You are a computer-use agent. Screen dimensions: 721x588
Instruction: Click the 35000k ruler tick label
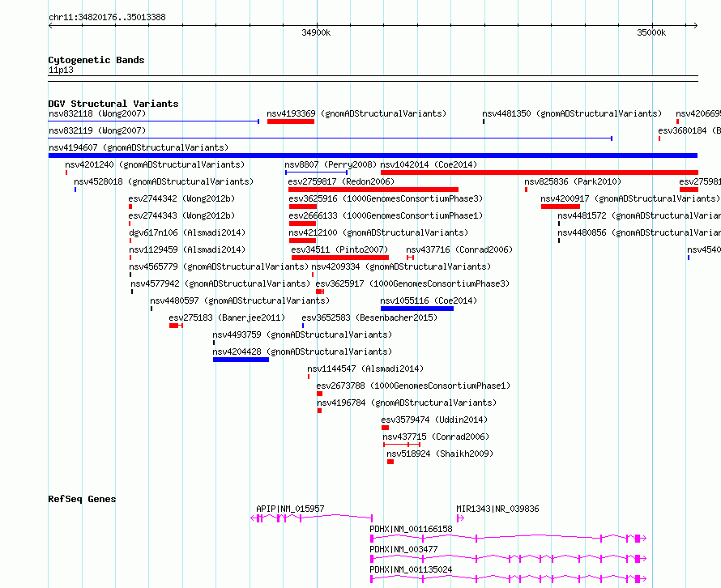pos(651,32)
